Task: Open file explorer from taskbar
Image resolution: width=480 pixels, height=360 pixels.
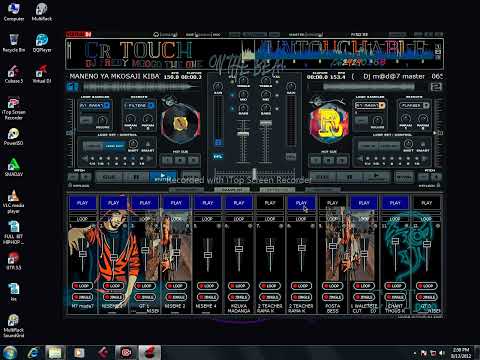Action: [x=55, y=353]
